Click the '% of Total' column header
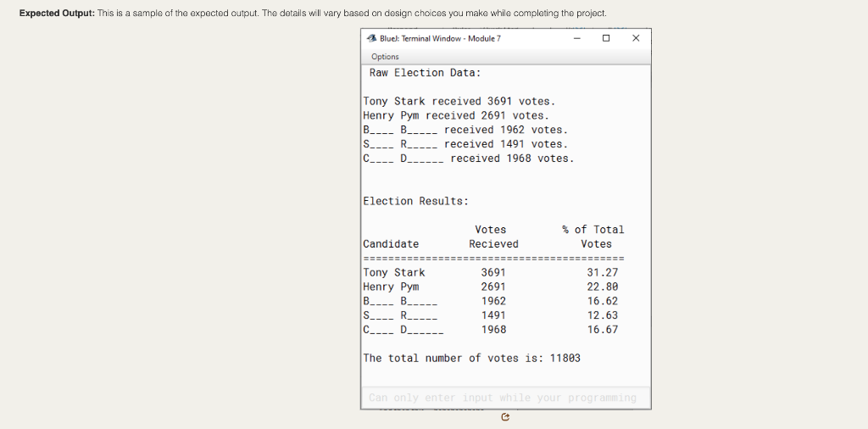 [593, 230]
